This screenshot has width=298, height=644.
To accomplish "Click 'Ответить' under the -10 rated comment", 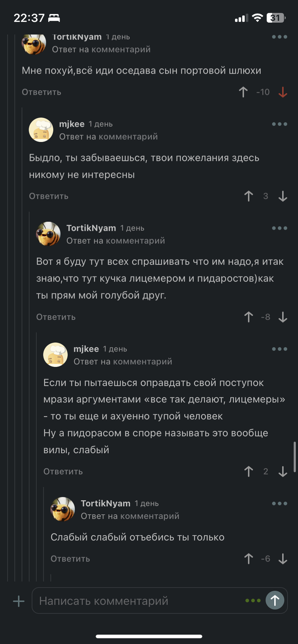I will (42, 92).
